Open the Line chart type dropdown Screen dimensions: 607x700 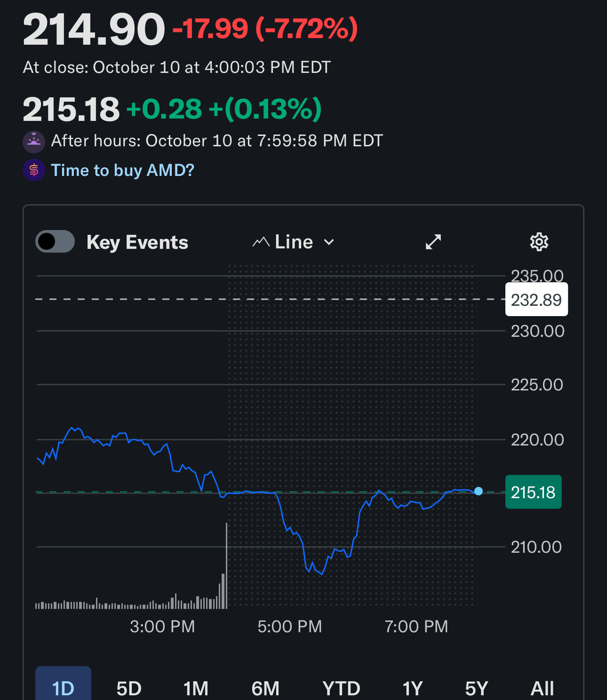click(x=293, y=242)
